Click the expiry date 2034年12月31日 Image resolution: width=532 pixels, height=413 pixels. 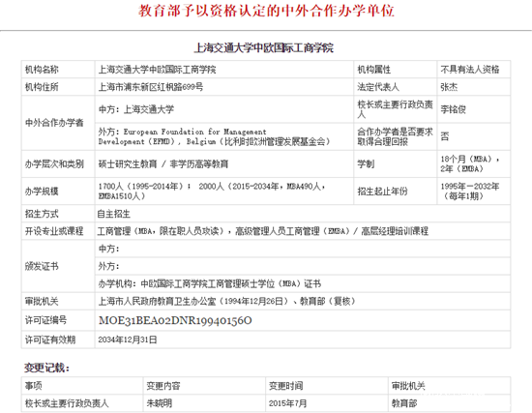coord(128,339)
